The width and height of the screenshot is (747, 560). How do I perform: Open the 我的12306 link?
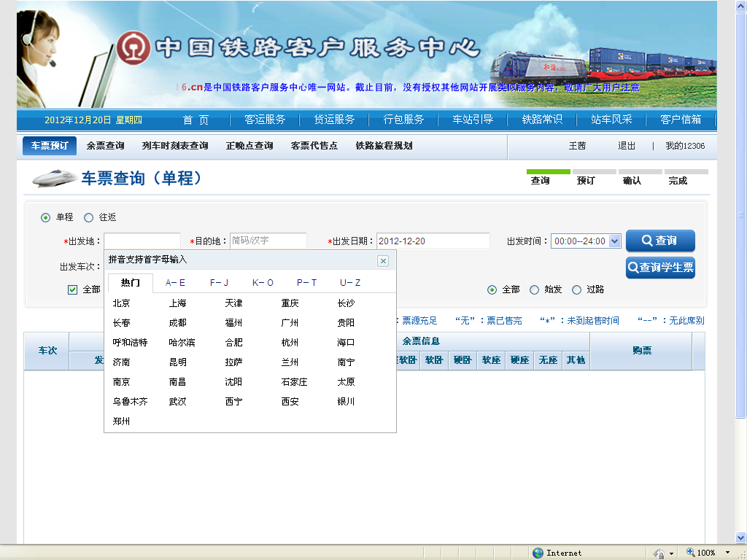click(x=685, y=146)
